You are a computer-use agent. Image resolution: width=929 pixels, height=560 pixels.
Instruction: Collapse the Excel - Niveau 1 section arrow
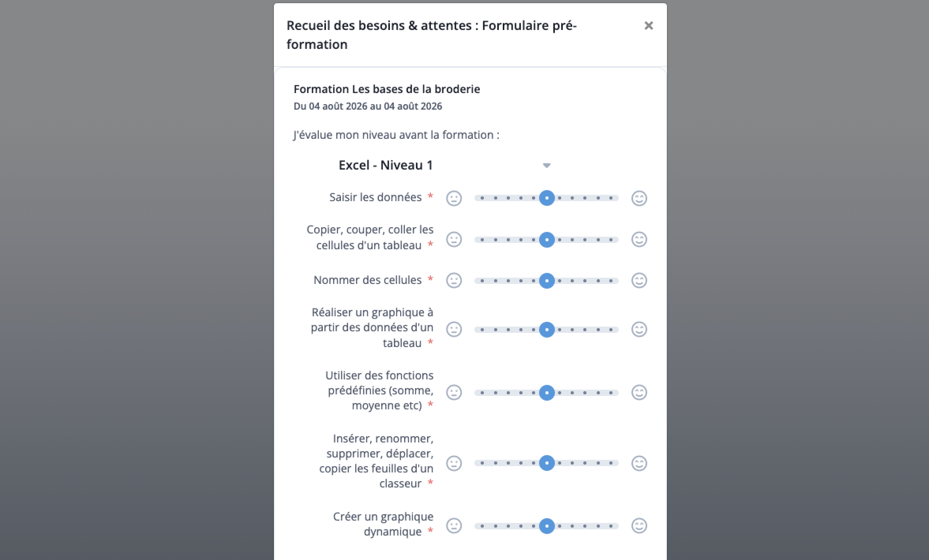[x=547, y=165]
